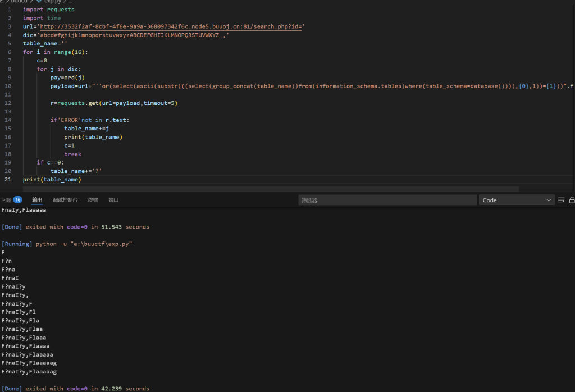
Task: Place cursor on 'import time' line
Action: click(42, 18)
